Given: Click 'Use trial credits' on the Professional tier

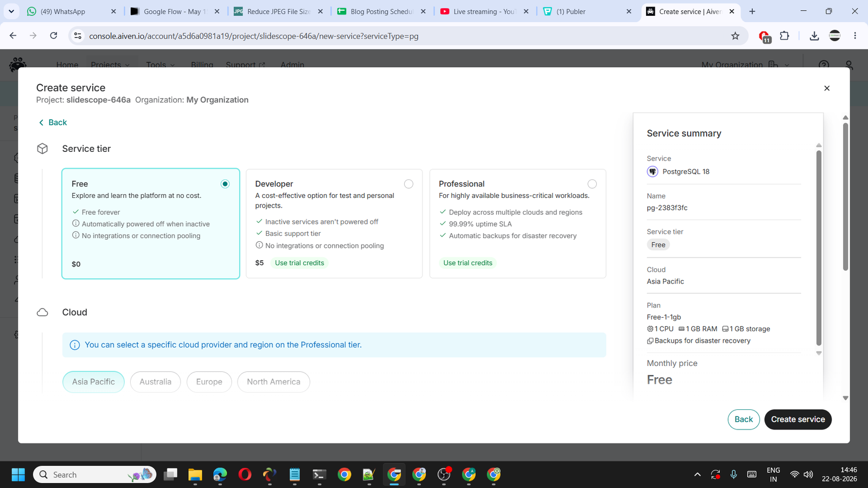Looking at the screenshot, I should point(468,263).
